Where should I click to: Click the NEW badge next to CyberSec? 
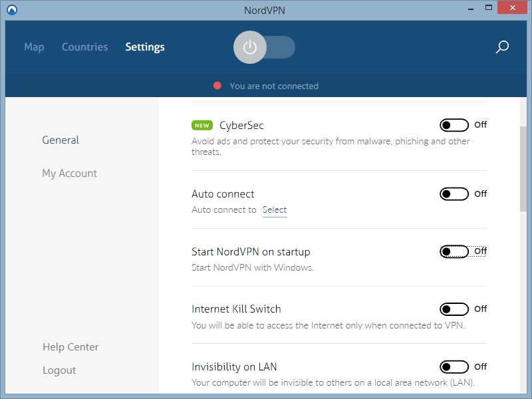[202, 126]
